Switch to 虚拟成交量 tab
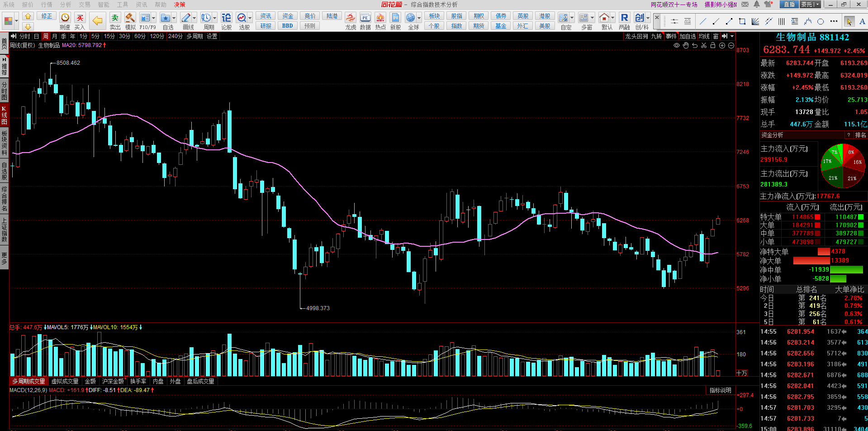Image resolution: width=868 pixels, height=431 pixels. click(65, 381)
